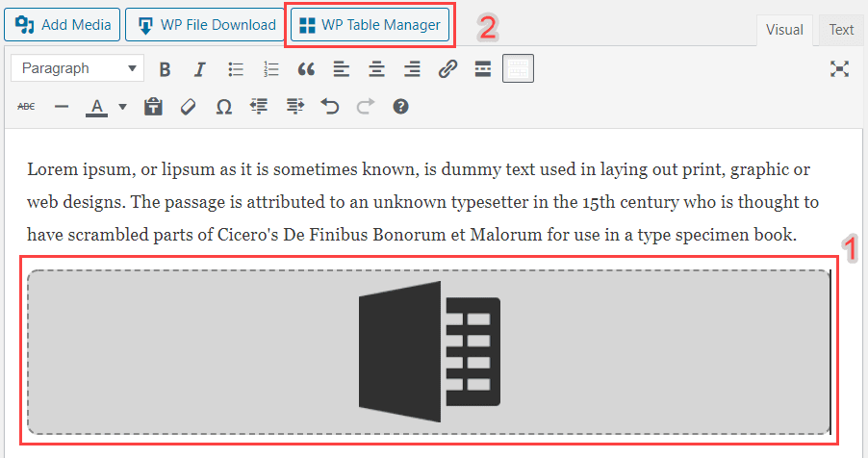
Task: Open keyboard shortcuts help icon
Action: [x=401, y=107]
